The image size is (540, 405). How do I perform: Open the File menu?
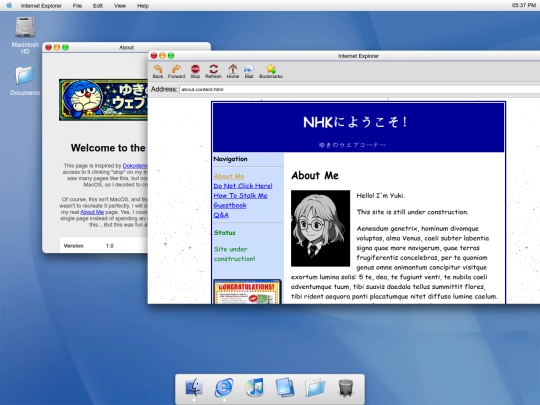(77, 6)
